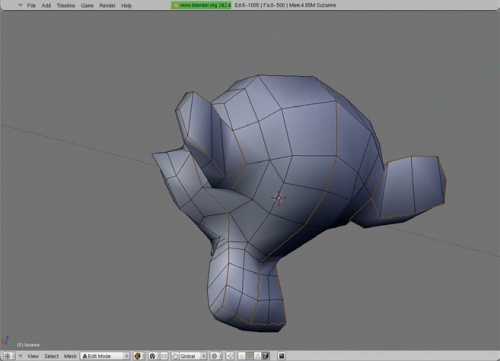Open the File menu
500x361 pixels.
pyautogui.click(x=31, y=5)
